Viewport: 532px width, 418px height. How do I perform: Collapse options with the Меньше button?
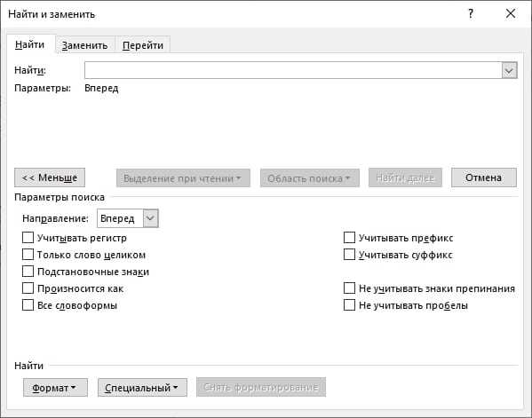point(50,177)
